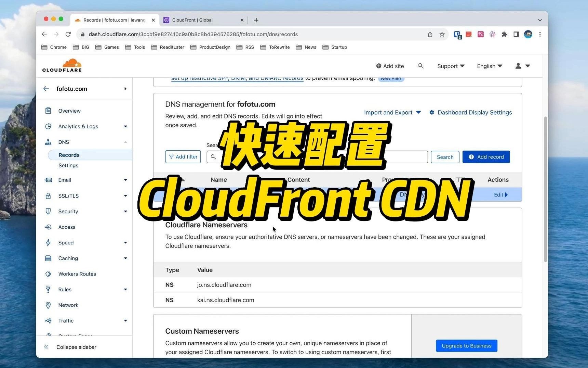The height and width of the screenshot is (368, 588).
Task: Click the DNS records search input field
Action: click(317, 157)
